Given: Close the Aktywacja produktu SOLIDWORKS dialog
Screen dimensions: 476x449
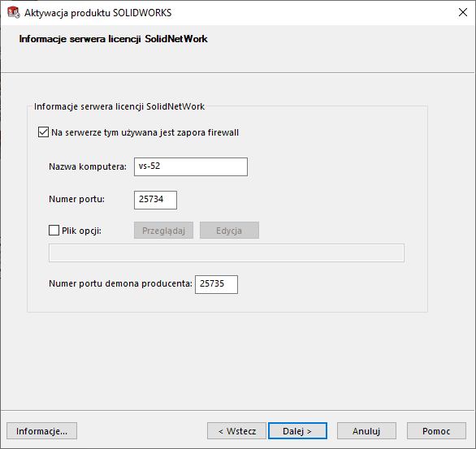Looking at the screenshot, I should pos(463,12).
